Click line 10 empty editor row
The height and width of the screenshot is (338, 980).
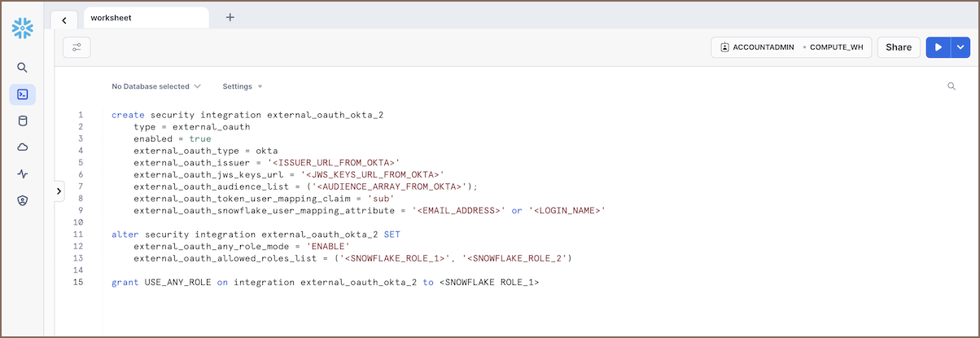coord(326,222)
